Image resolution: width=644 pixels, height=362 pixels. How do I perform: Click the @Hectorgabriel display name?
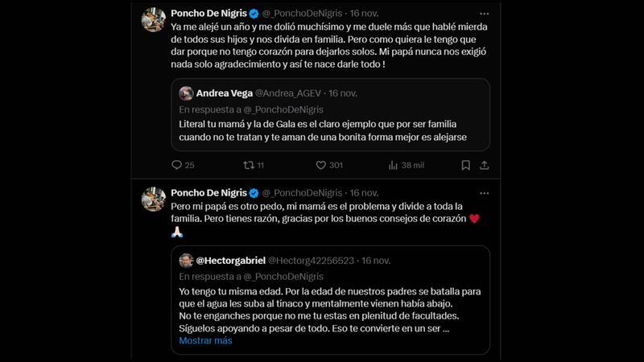point(229,260)
